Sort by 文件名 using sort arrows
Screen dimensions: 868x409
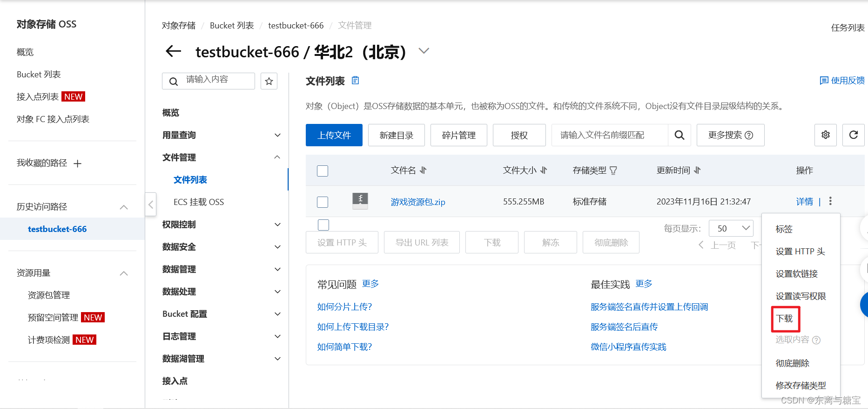click(423, 170)
